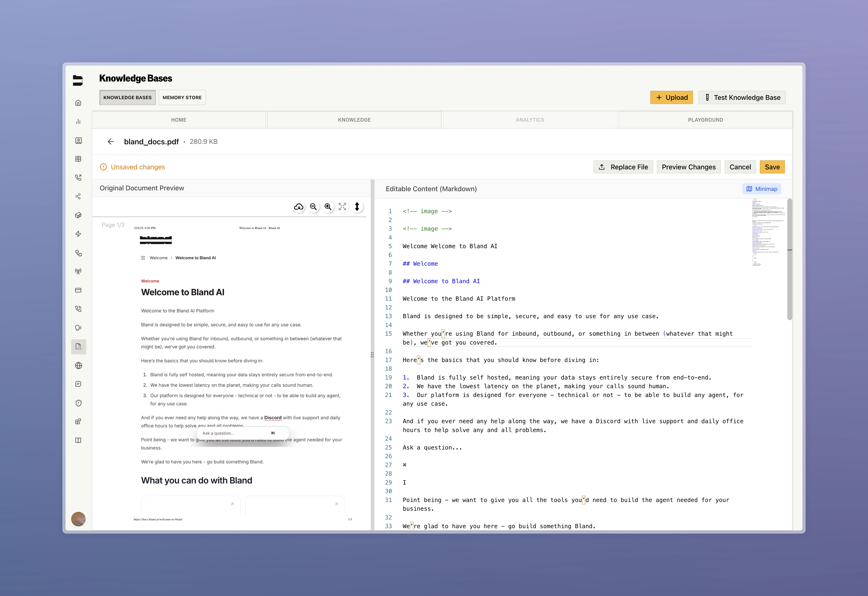Click the 'Page 1/3' indicator
Image resolution: width=868 pixels, height=596 pixels.
113,225
